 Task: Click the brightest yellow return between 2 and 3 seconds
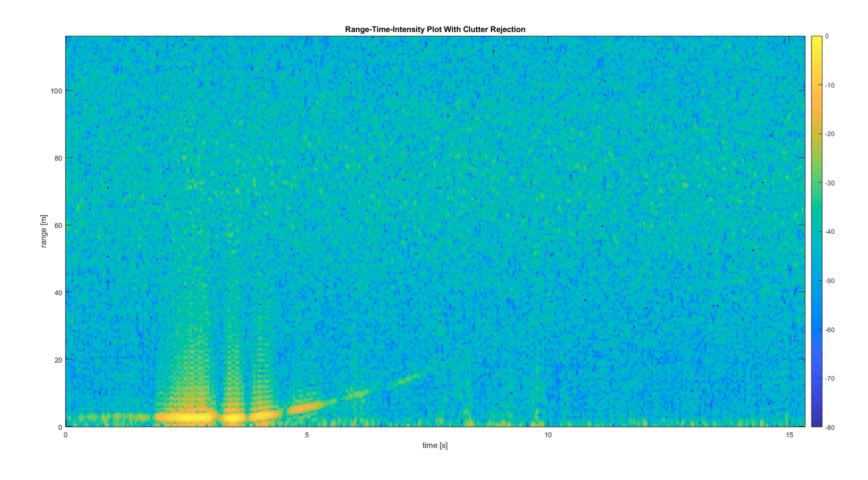184,417
